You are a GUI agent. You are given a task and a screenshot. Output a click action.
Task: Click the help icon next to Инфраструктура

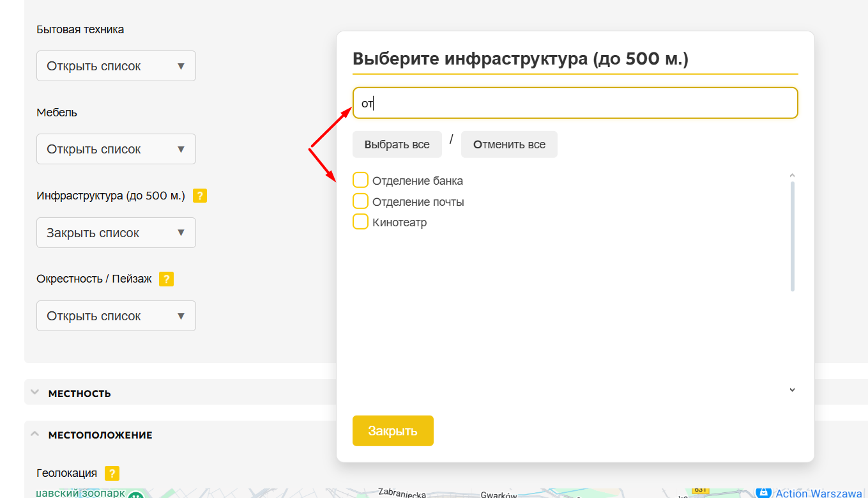click(200, 196)
